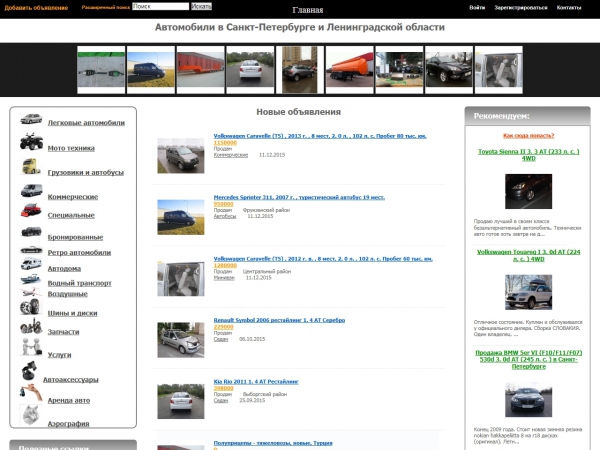Image resolution: width=600 pixels, height=450 pixels.
Task: Go to Грузовики и автобусы category
Action: [x=86, y=173]
